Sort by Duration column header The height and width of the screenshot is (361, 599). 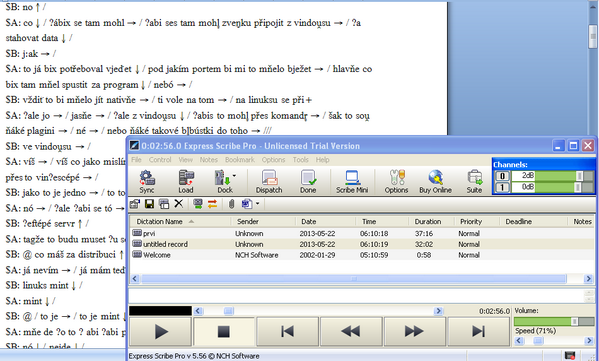(x=432, y=222)
